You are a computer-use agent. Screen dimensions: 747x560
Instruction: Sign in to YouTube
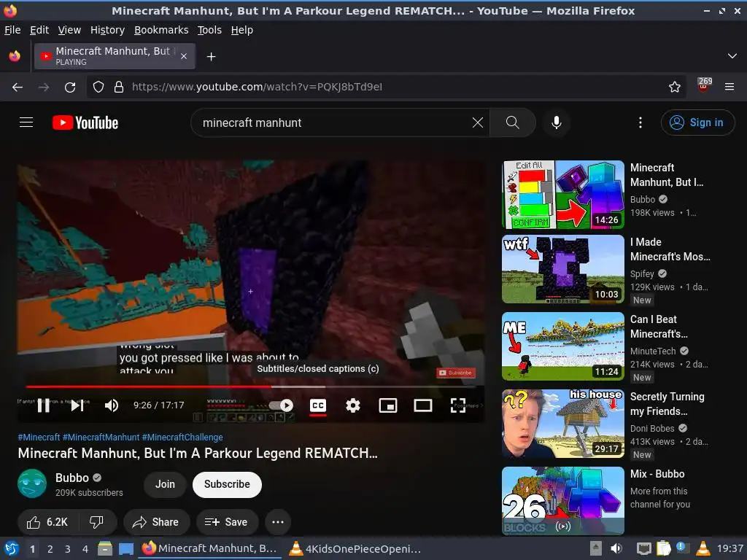697,122
